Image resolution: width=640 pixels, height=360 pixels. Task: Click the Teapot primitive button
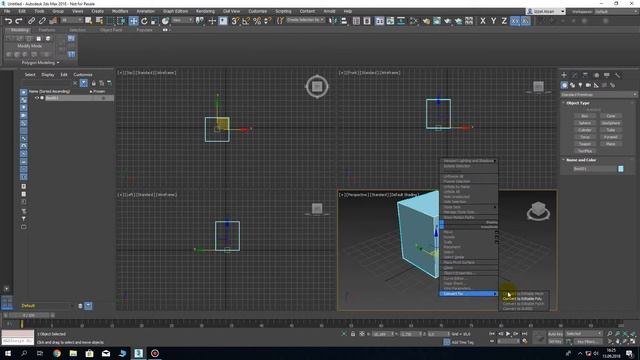coord(584,144)
